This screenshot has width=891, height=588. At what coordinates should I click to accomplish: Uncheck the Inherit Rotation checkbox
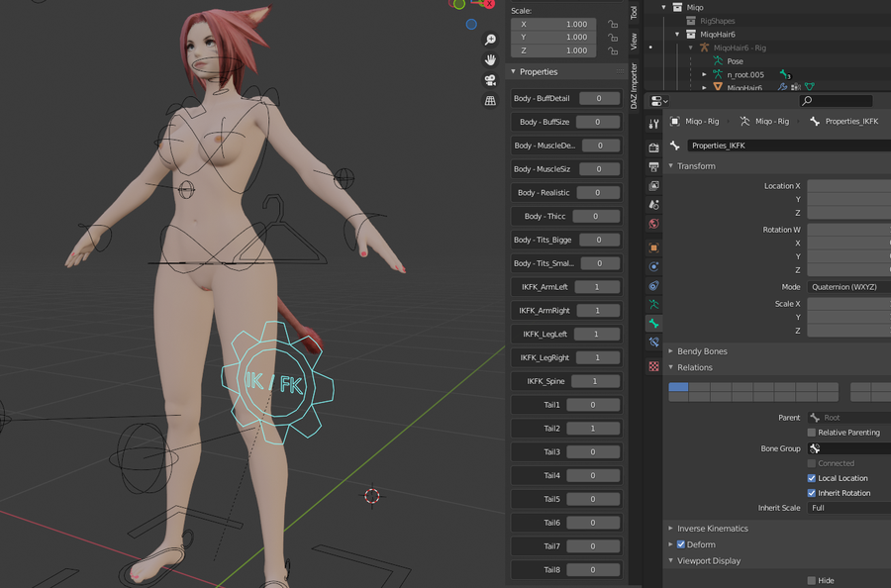(x=812, y=493)
